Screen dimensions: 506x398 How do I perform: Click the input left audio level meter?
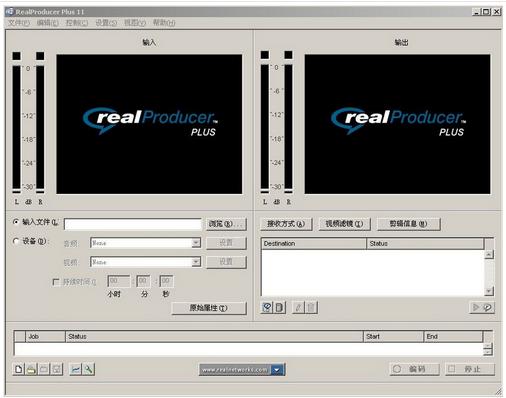[x=17, y=128]
